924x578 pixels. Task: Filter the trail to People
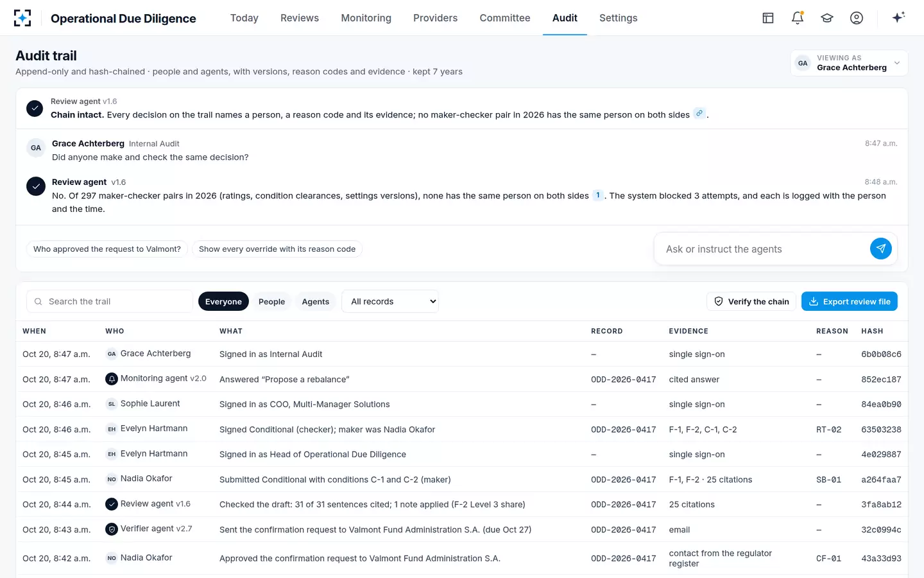point(271,301)
